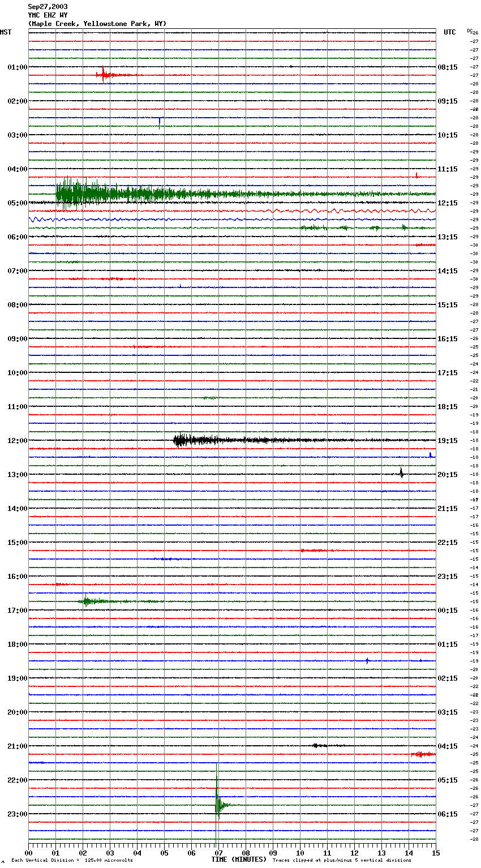Image resolution: width=481 pixels, height=868 pixels.
Task: Click the '18:00' MST row label
Action: 18,644
